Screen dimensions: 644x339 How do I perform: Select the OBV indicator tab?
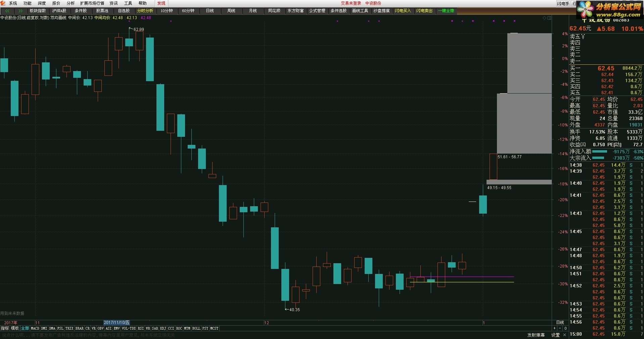click(x=100, y=328)
